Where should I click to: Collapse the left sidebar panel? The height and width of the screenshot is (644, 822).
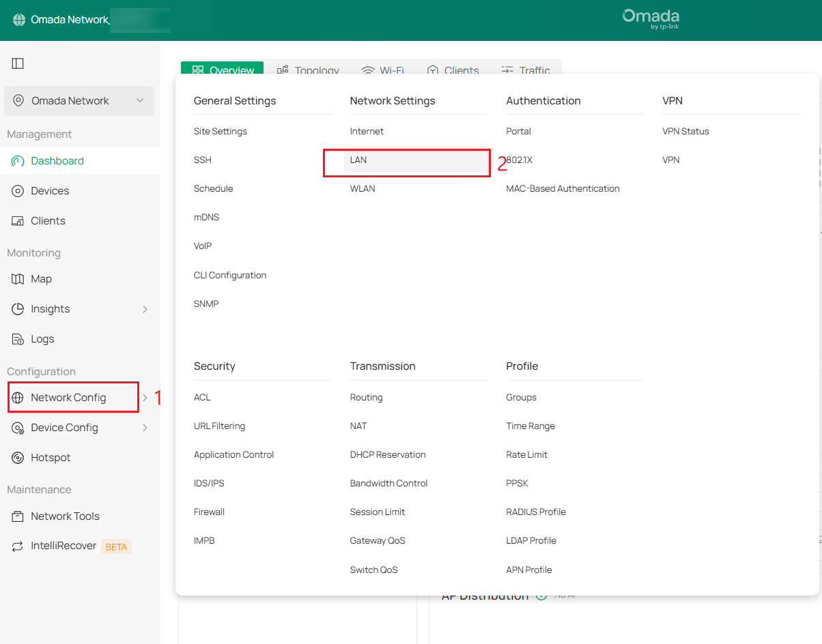pyautogui.click(x=17, y=63)
